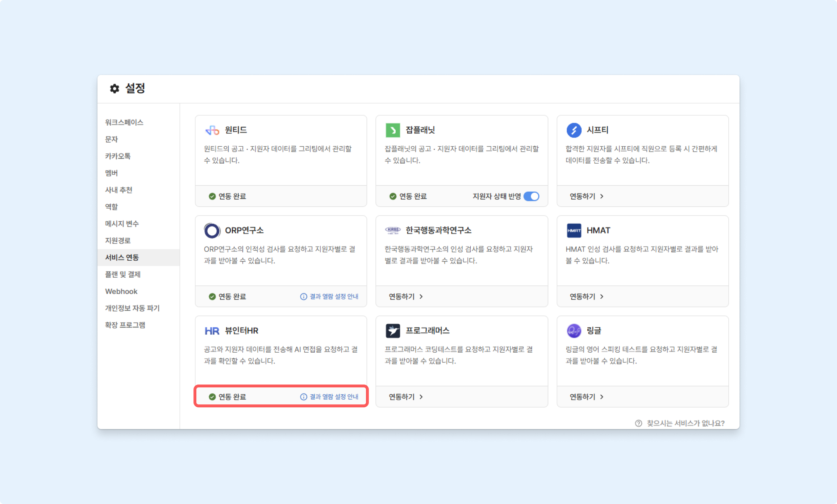Click 연동하기 on the 링글 card

coord(583,397)
